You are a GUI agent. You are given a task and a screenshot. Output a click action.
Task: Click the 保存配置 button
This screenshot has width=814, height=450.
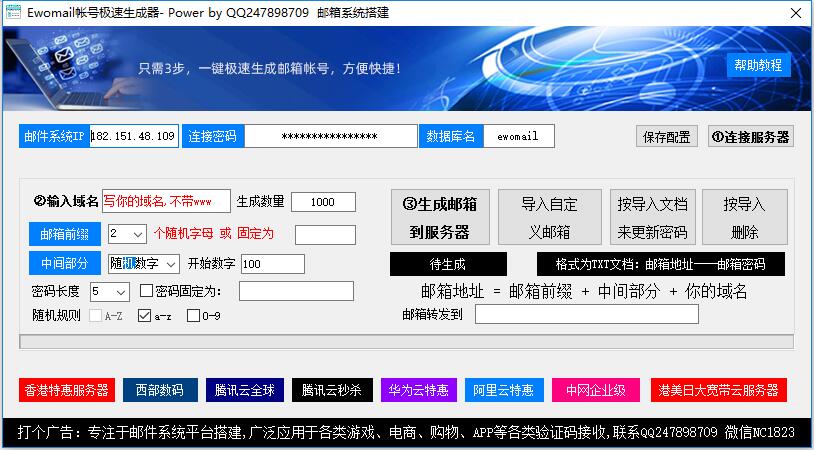point(667,137)
